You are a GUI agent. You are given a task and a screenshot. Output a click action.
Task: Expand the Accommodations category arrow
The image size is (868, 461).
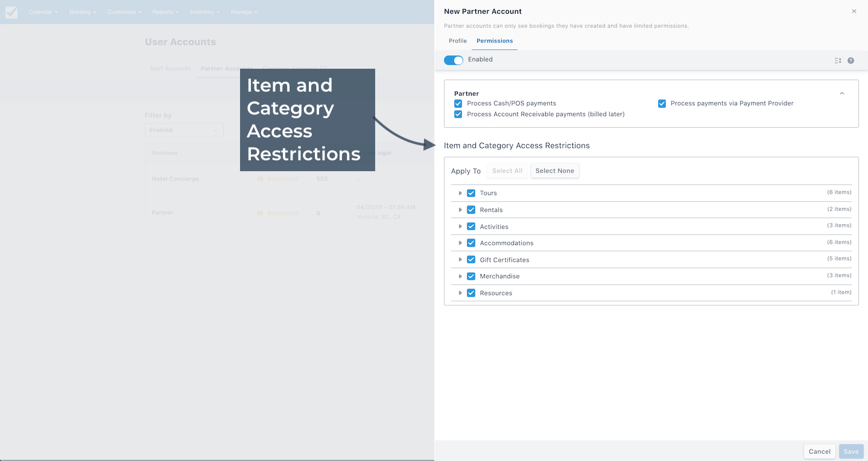460,243
